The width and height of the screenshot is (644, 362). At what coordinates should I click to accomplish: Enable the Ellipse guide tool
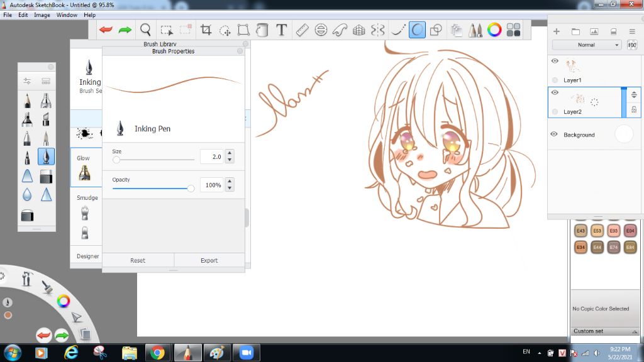click(321, 30)
